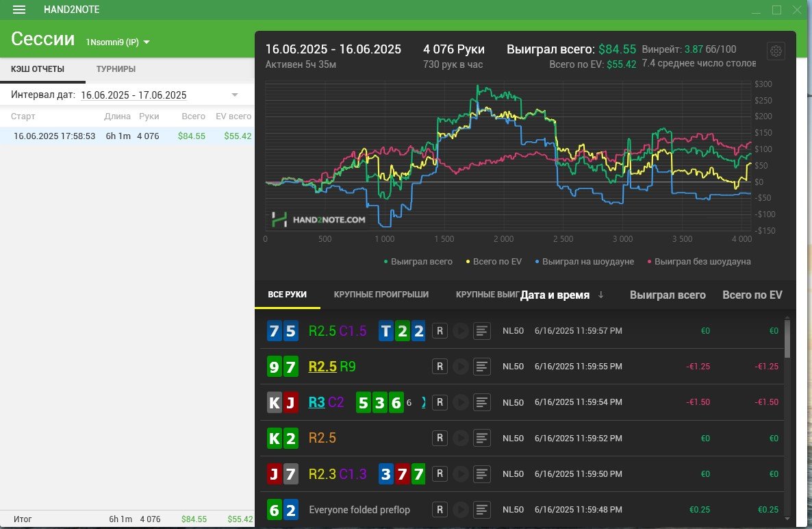
Task: Click the 'R2.3 C1.3' action line
Action: pyautogui.click(x=338, y=474)
